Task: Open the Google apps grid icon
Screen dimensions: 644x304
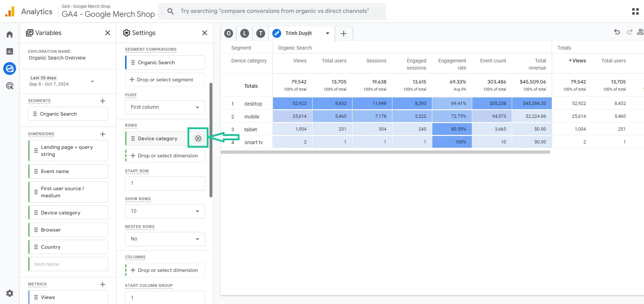Action: pos(635,11)
